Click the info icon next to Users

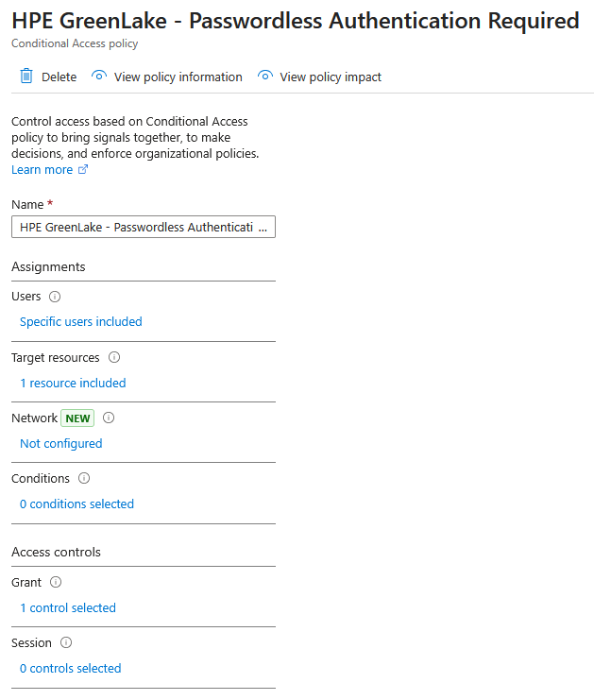tap(55, 297)
